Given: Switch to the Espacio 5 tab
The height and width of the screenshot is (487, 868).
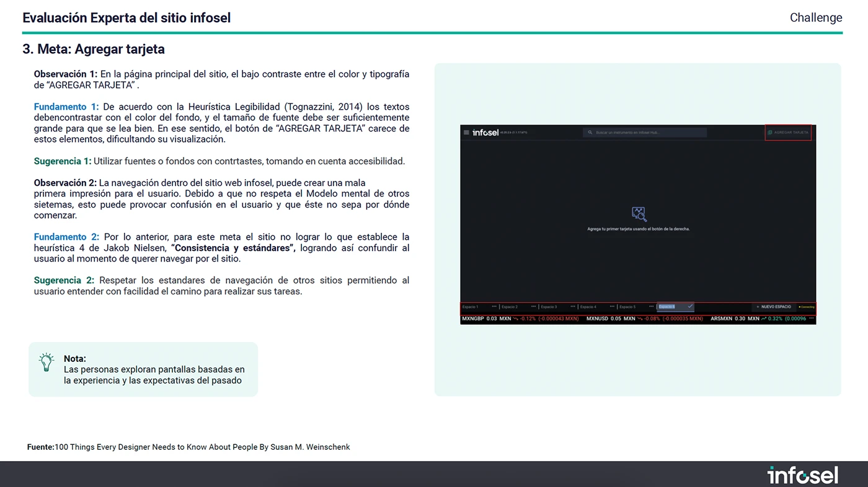Looking at the screenshot, I should (x=627, y=307).
